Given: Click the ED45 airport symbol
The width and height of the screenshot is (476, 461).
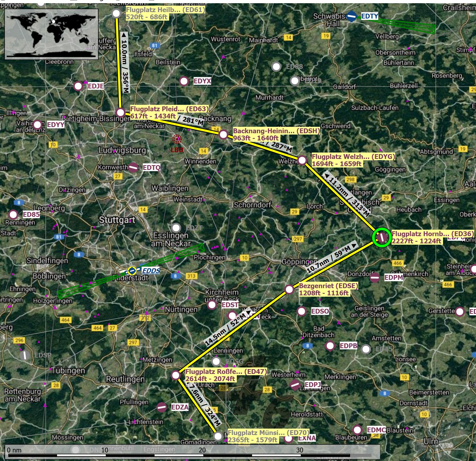Looking at the screenshot, I should [x=366, y=349].
